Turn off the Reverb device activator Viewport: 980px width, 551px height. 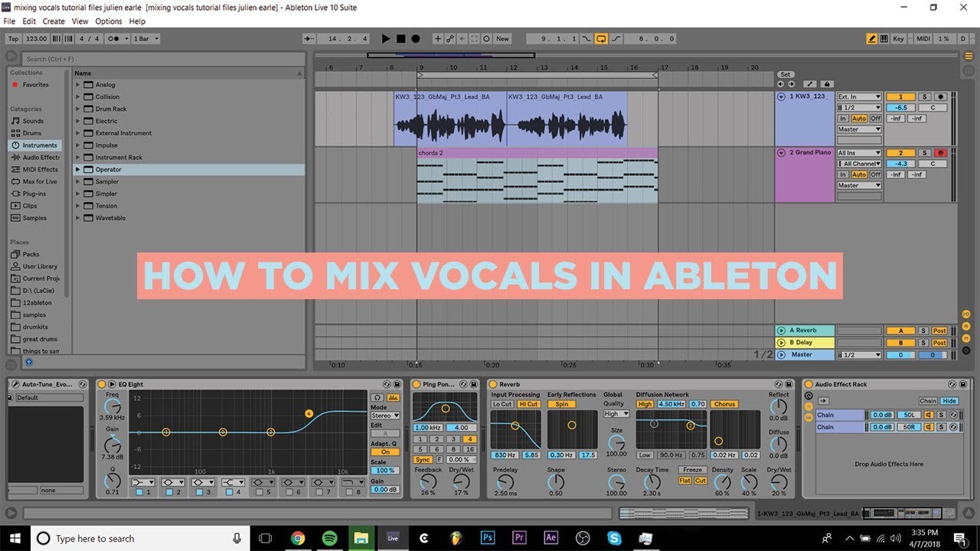(492, 384)
